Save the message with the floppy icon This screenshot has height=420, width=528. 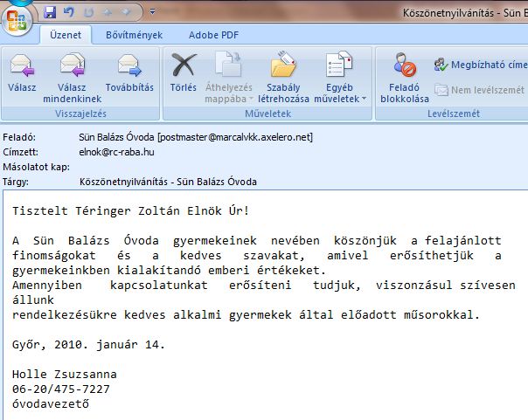(50, 12)
